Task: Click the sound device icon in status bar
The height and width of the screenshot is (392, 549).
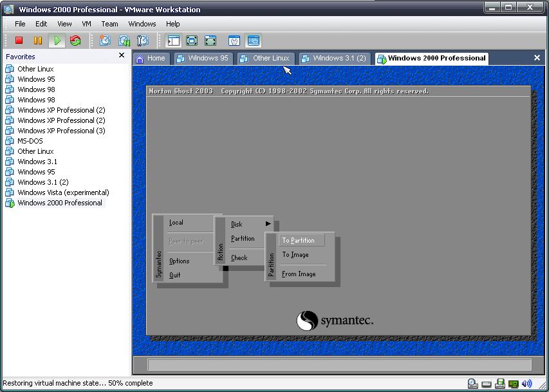Action: click(x=526, y=384)
